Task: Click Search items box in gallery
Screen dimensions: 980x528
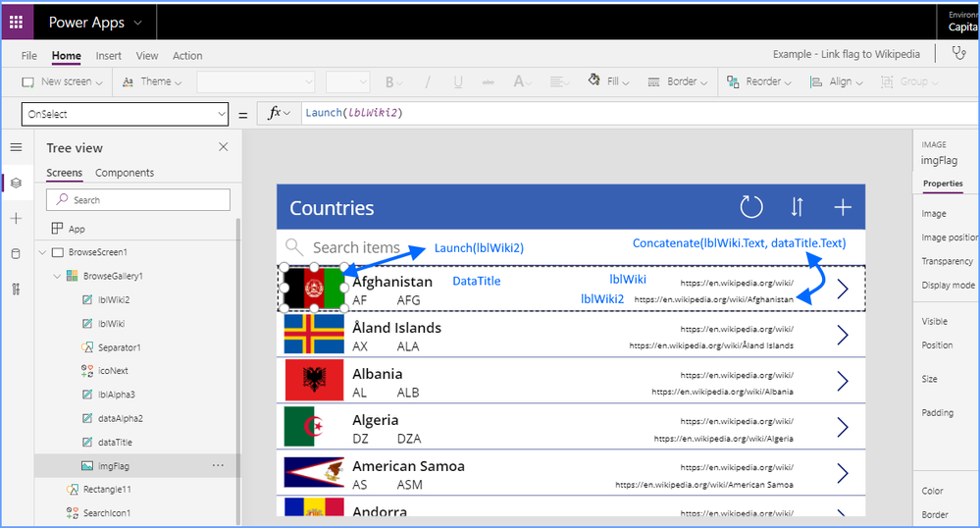Action: pyautogui.click(x=356, y=247)
